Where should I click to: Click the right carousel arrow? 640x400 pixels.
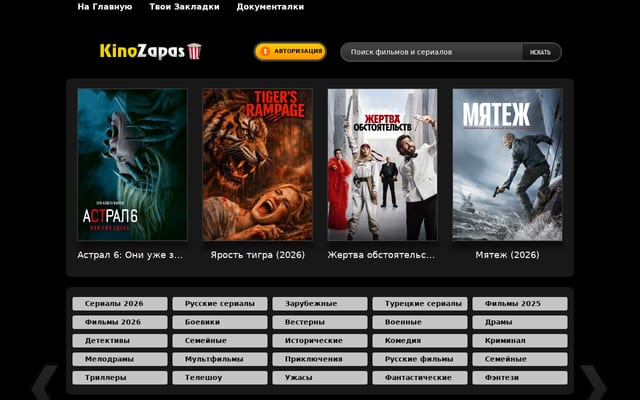593,383
